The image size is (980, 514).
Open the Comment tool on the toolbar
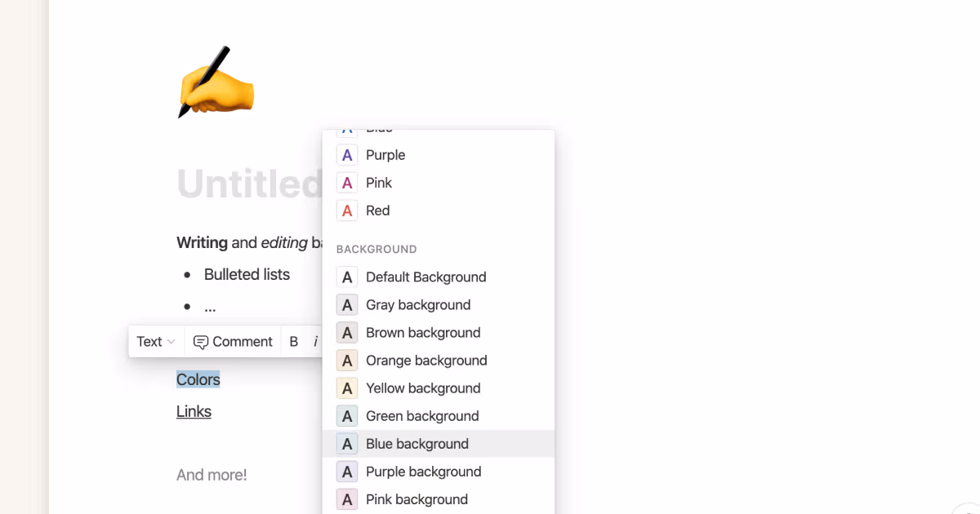pyautogui.click(x=233, y=341)
